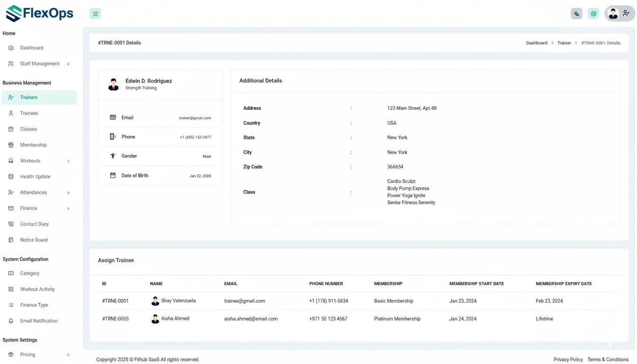
Task: Click the Email Notification bell icon
Action: click(x=11, y=321)
